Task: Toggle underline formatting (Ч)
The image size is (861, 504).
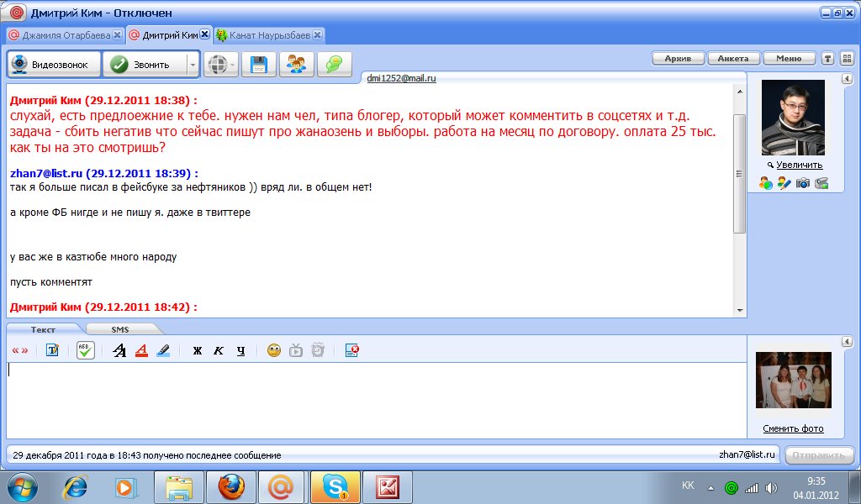Action: click(240, 350)
